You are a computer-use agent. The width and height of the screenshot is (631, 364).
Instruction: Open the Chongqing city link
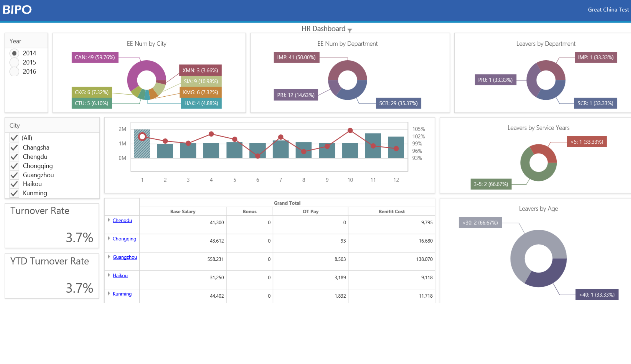(x=124, y=239)
